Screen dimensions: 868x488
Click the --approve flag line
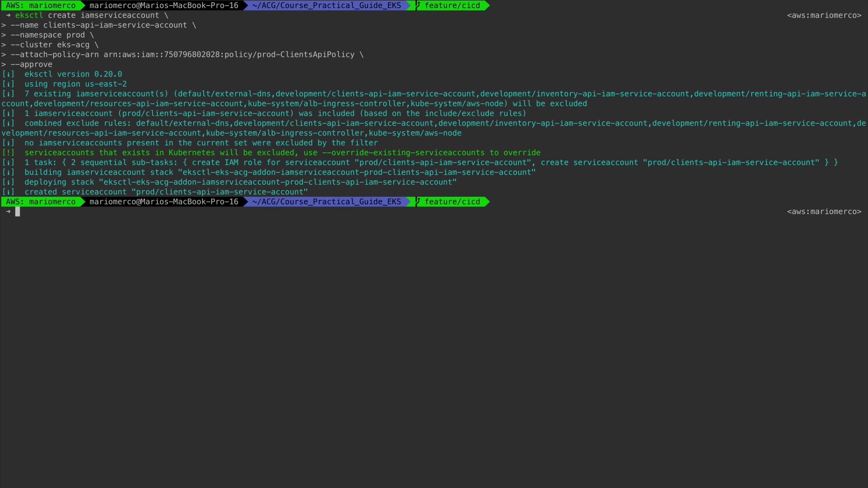coord(32,65)
